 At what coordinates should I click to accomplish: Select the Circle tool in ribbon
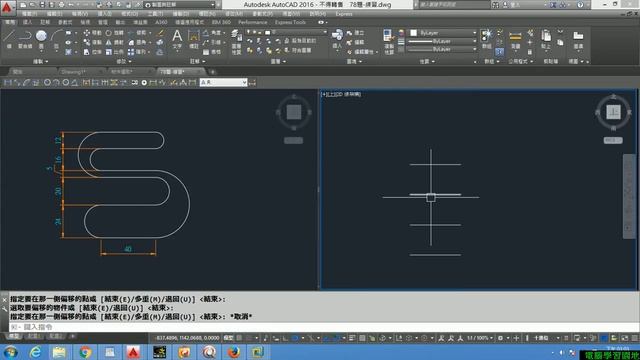[x=41, y=36]
